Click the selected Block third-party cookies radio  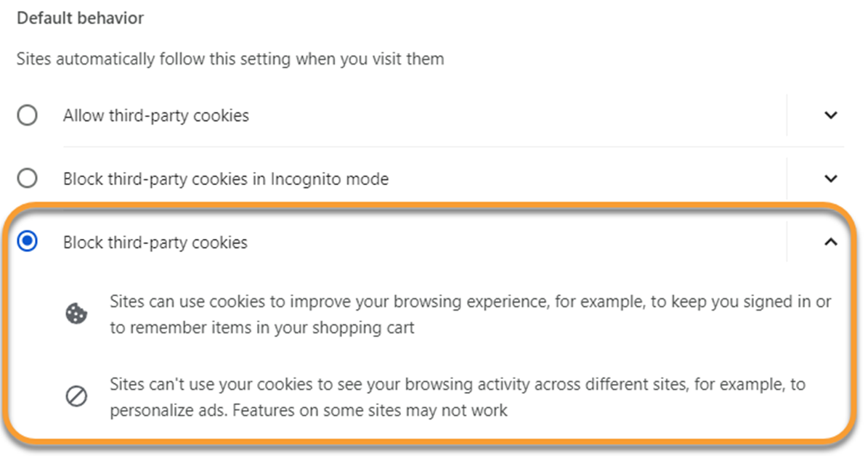[27, 242]
